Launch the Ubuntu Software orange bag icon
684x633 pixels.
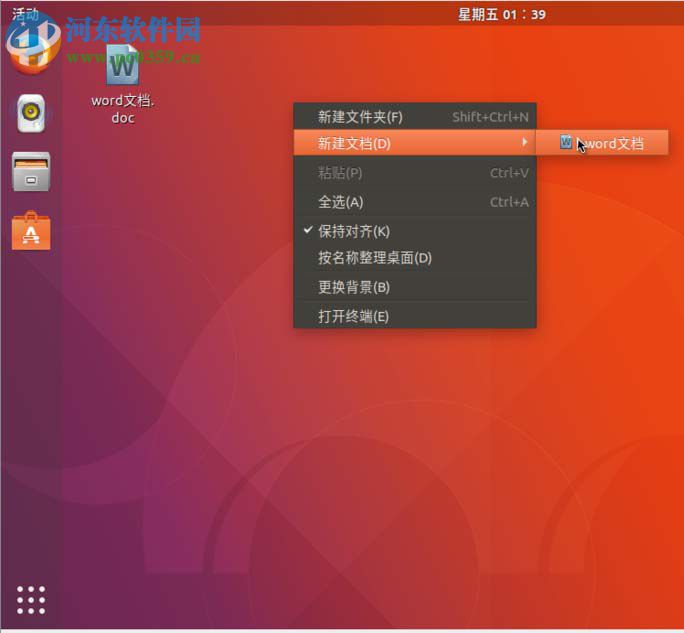click(31, 231)
